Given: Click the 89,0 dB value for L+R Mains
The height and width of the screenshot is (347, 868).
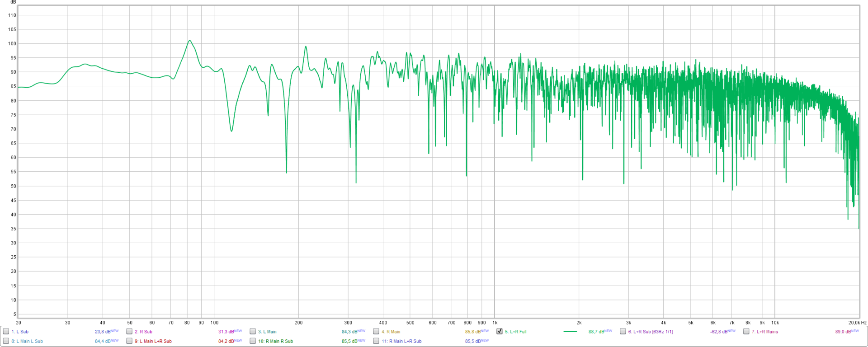Looking at the screenshot, I should (x=843, y=332).
